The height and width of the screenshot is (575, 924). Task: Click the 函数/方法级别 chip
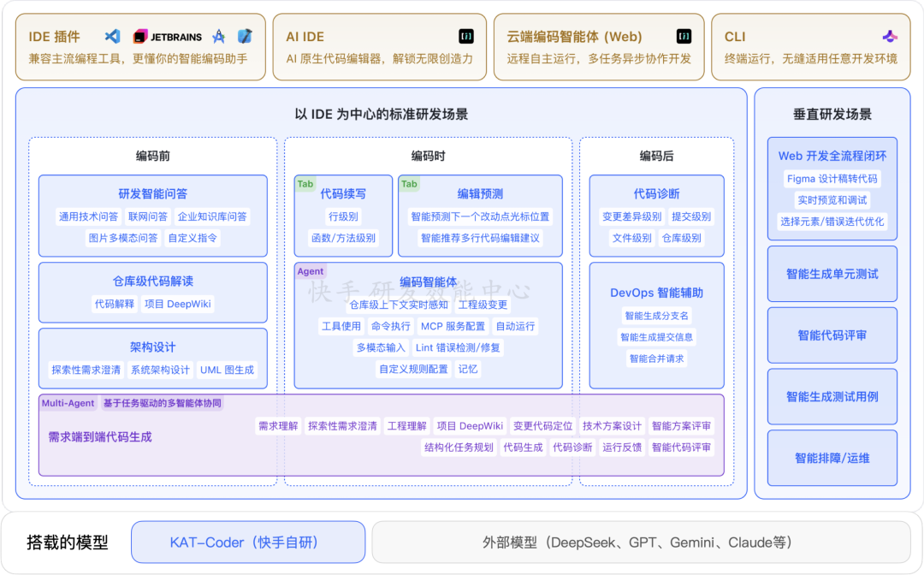coord(343,237)
